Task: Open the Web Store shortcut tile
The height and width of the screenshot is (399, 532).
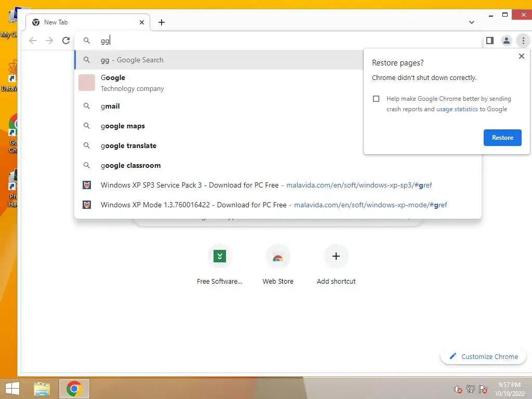Action: click(x=278, y=264)
